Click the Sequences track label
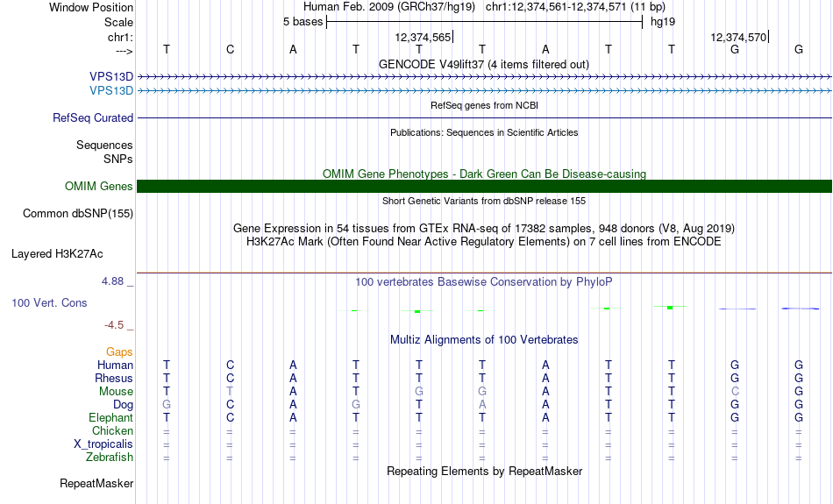 104,145
